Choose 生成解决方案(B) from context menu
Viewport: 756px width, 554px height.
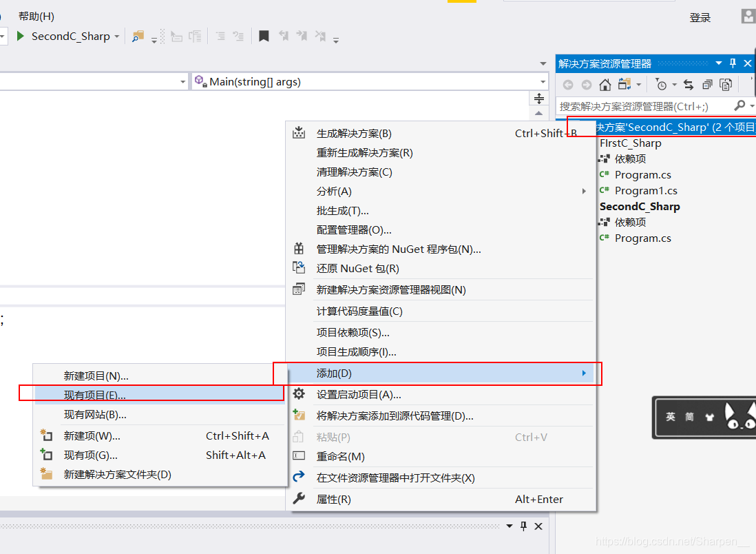click(x=441, y=133)
